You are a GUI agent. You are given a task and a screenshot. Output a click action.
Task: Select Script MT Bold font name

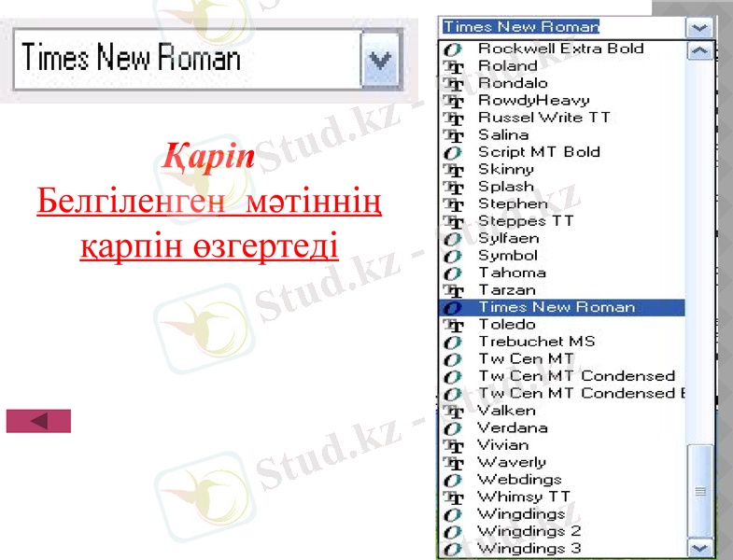click(x=539, y=152)
